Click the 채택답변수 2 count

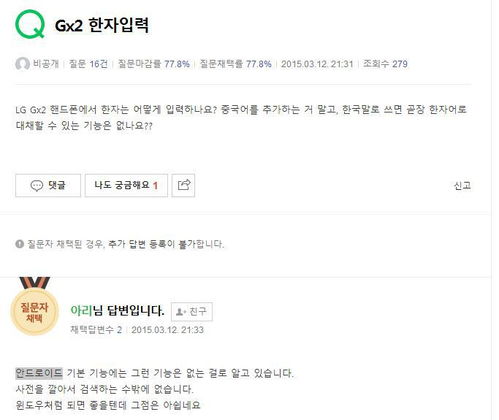point(96,330)
